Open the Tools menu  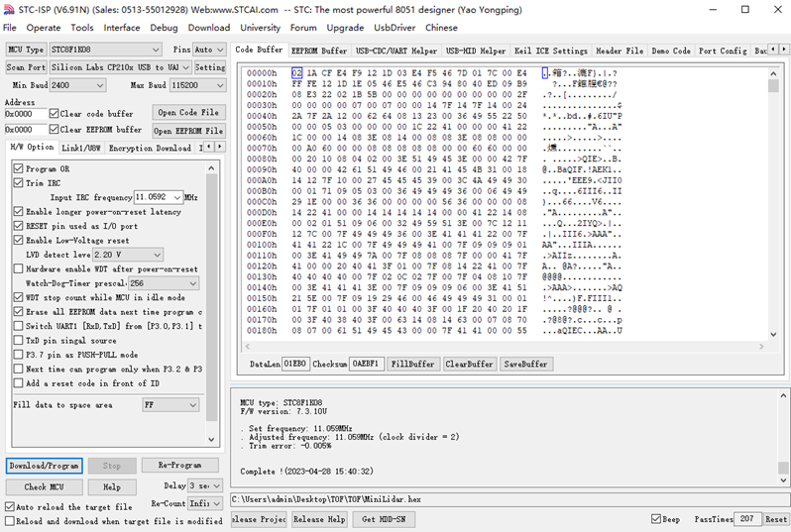pyautogui.click(x=82, y=28)
